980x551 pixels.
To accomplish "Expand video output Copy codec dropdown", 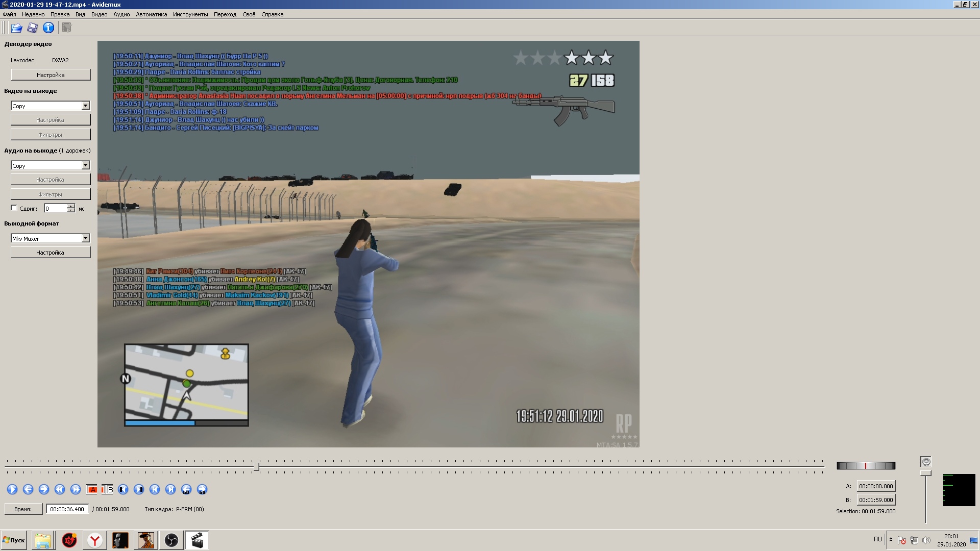I will (85, 106).
